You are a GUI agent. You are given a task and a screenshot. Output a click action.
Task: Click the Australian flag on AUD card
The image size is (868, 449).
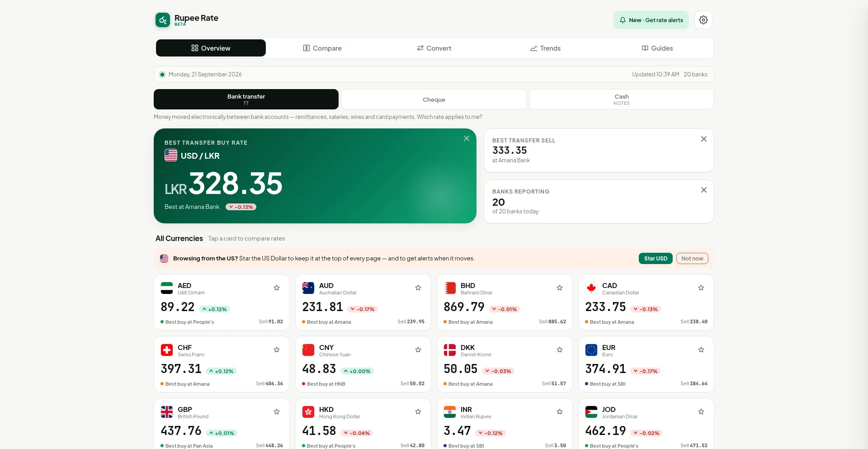pyautogui.click(x=308, y=288)
